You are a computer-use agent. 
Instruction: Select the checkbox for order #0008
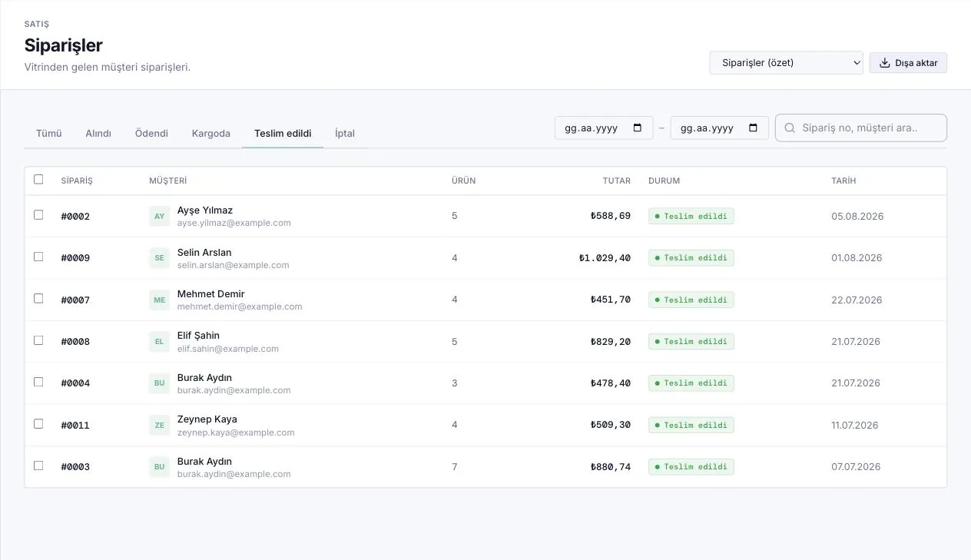click(x=38, y=340)
